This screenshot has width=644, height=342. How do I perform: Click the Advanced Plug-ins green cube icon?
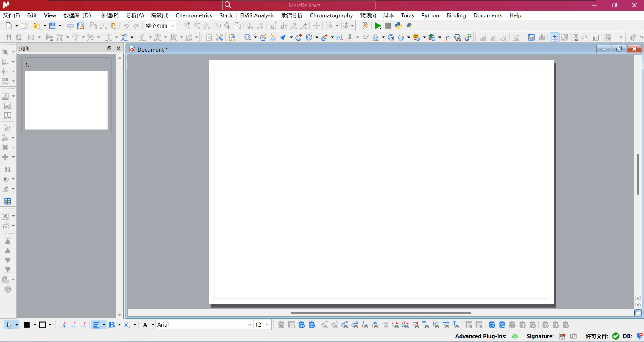(x=515, y=336)
